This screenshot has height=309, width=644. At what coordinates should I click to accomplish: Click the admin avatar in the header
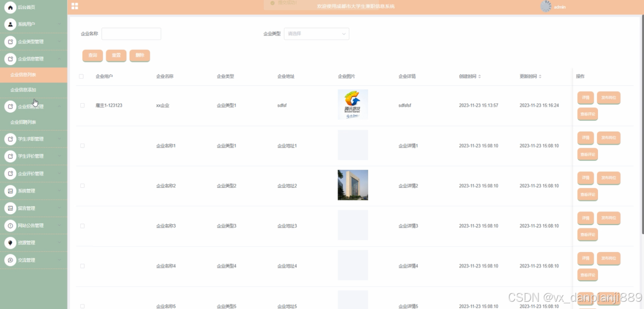546,6
